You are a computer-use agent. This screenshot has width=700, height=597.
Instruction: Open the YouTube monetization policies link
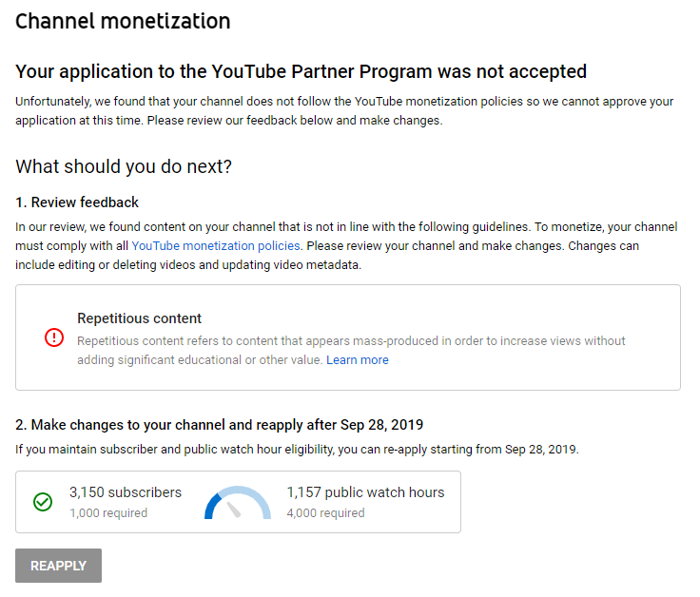pyautogui.click(x=216, y=246)
